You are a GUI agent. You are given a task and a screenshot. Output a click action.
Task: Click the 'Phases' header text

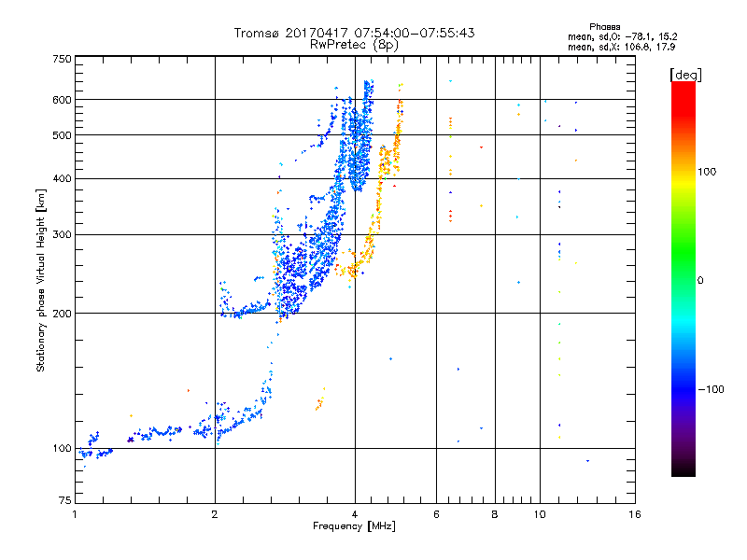(x=604, y=27)
